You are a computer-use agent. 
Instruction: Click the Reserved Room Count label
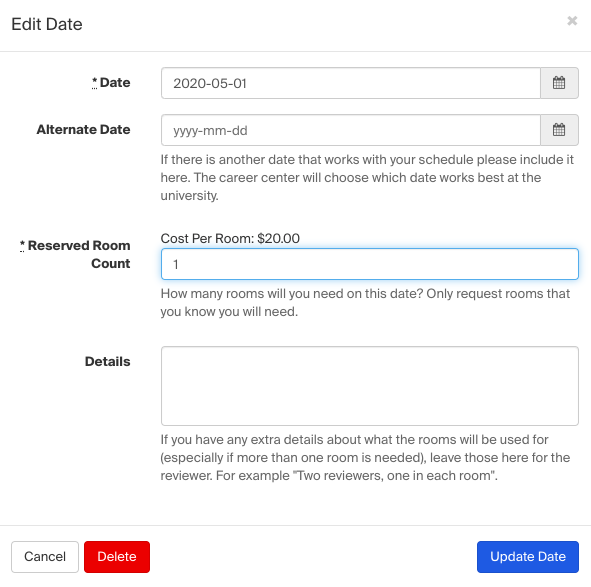79,254
